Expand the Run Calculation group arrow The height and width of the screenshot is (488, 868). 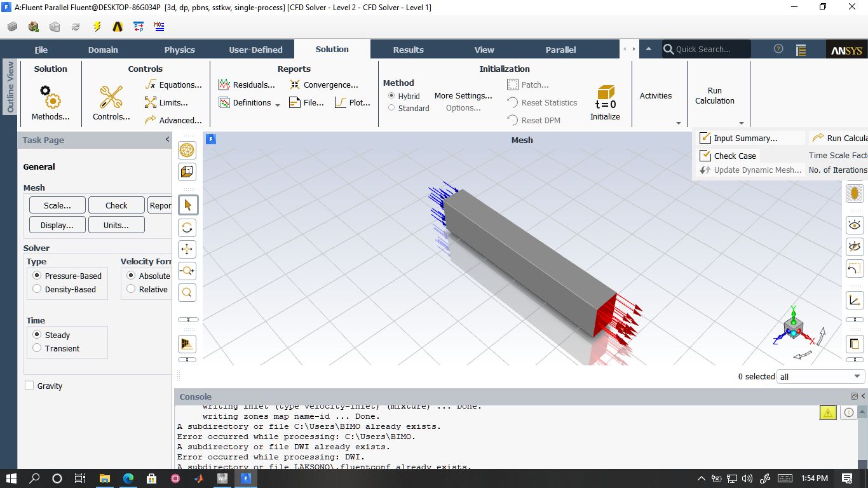(741, 123)
